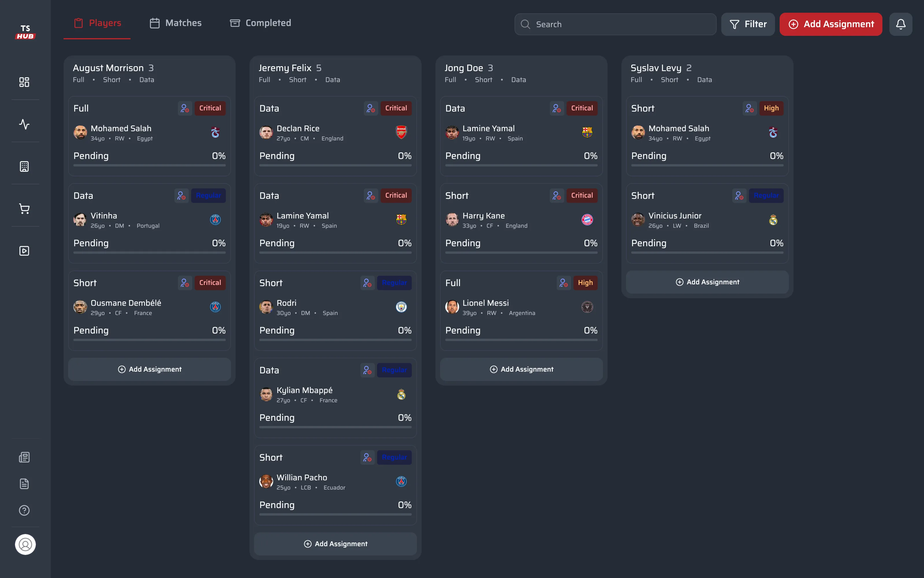Image resolution: width=924 pixels, height=578 pixels.
Task: Click the TS HUB logo
Action: pyautogui.click(x=25, y=32)
